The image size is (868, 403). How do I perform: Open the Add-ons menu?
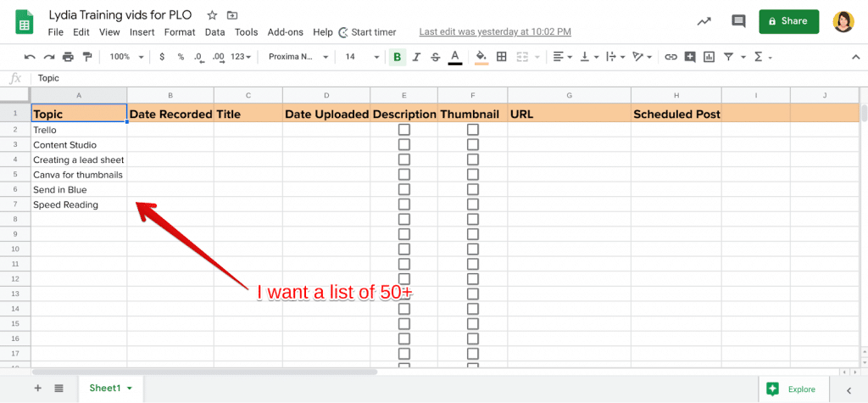click(285, 32)
